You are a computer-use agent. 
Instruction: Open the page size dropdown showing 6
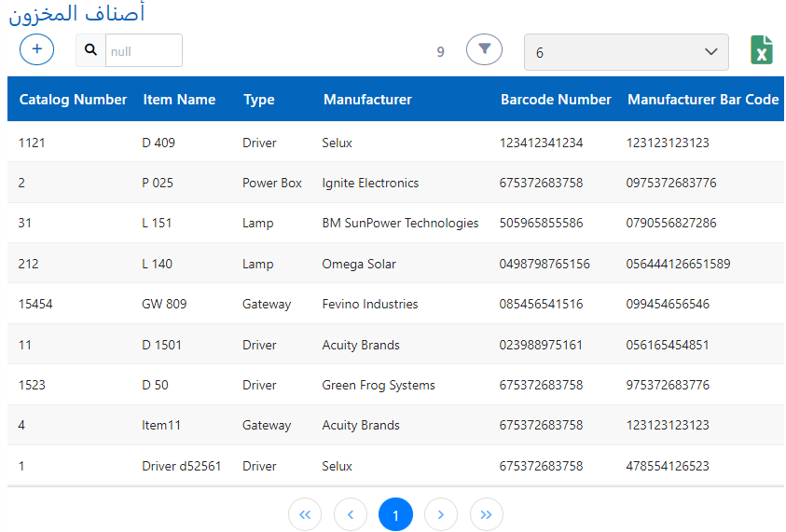[x=626, y=52]
